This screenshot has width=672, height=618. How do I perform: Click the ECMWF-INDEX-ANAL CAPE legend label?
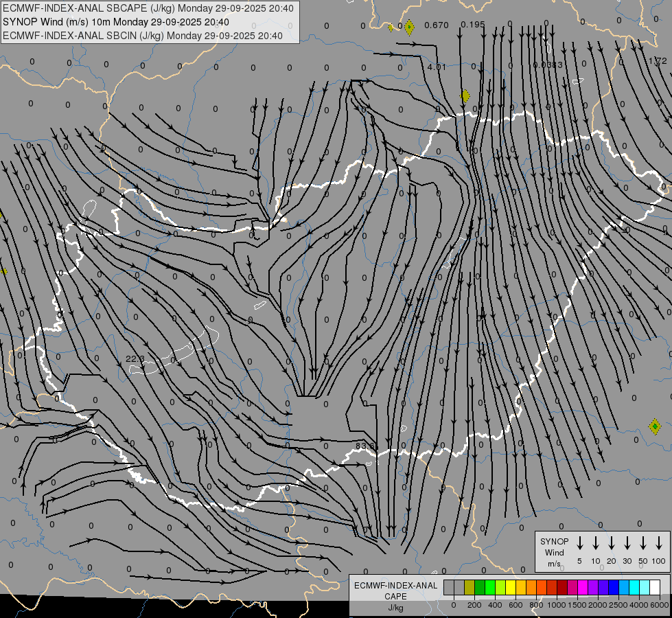pos(395,591)
